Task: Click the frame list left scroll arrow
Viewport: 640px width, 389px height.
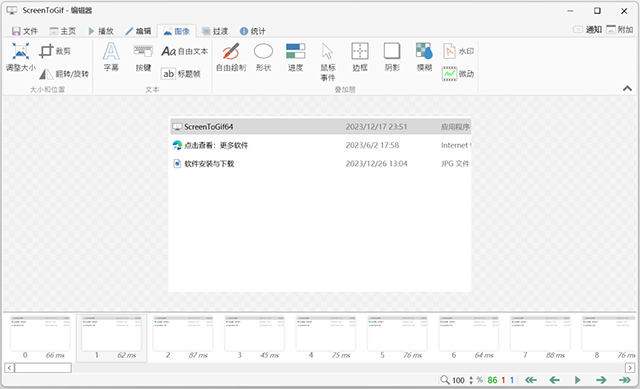Action: pyautogui.click(x=9, y=368)
